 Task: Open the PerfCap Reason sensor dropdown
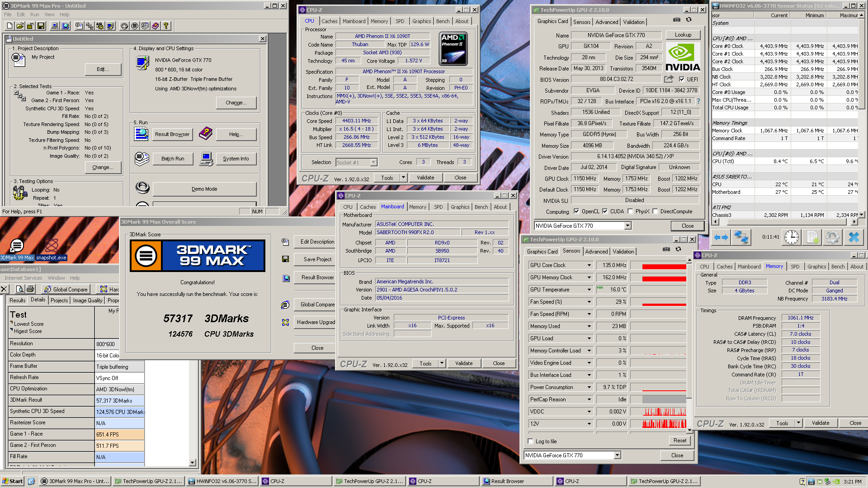589,400
